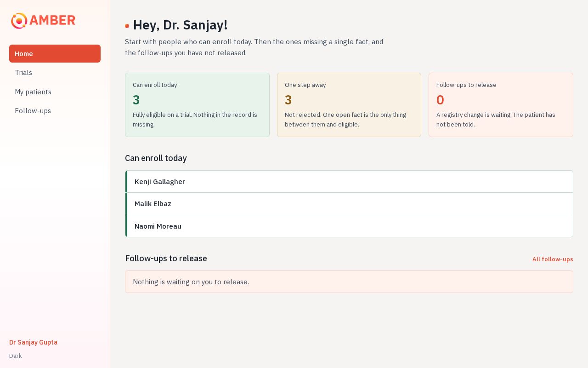Open the Can enroll today summary card
The image size is (588, 368).
(197, 105)
